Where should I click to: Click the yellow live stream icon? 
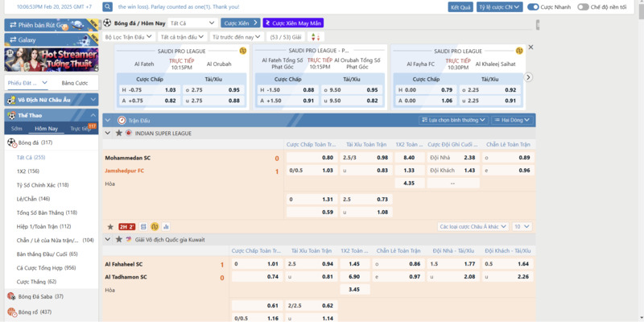155,227
